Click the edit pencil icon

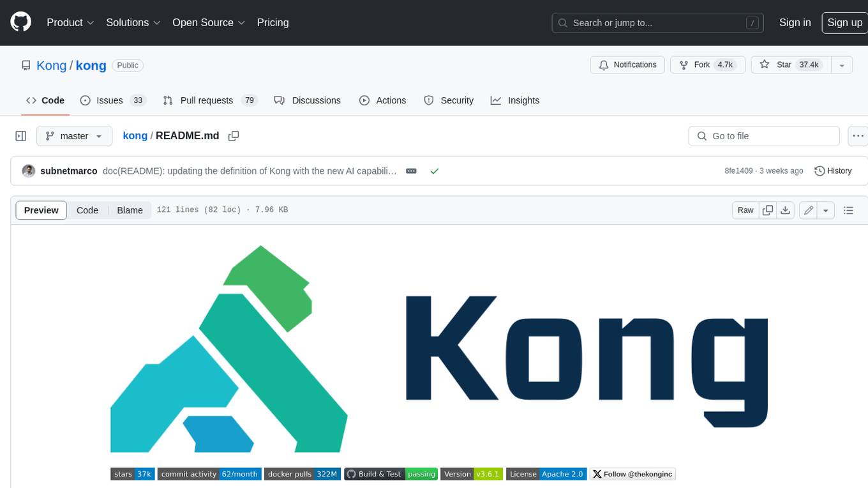809,210
